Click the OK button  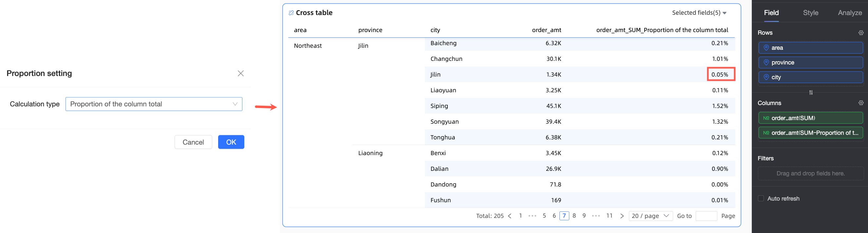[x=231, y=142]
